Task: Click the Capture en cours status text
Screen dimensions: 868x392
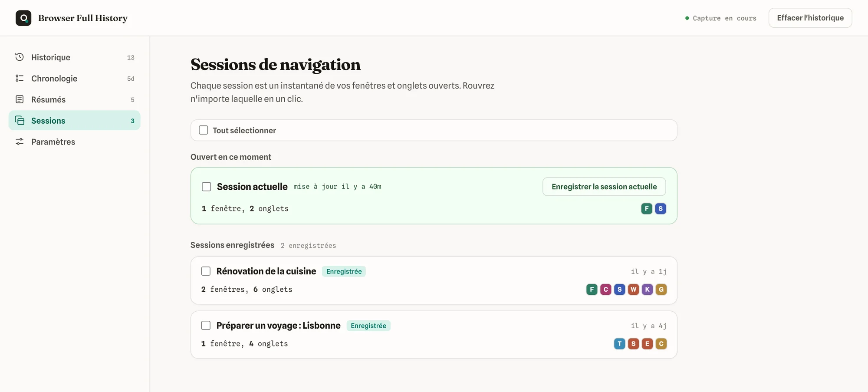Action: click(724, 18)
